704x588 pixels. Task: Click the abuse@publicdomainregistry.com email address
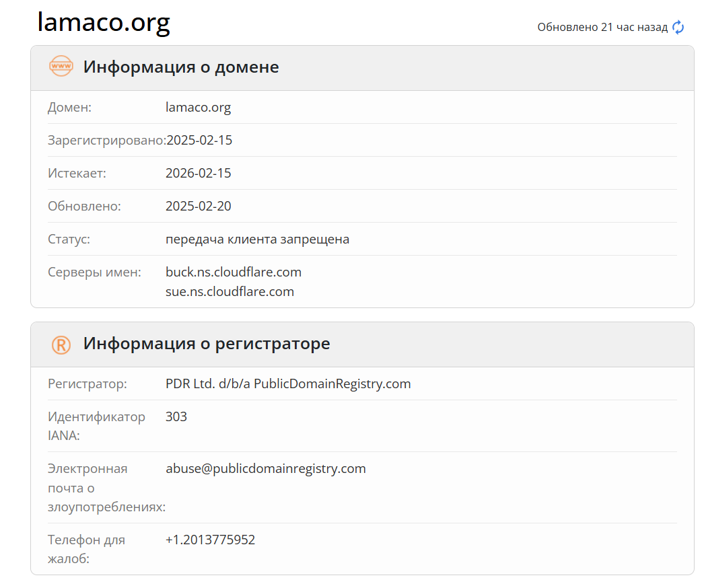(265, 468)
